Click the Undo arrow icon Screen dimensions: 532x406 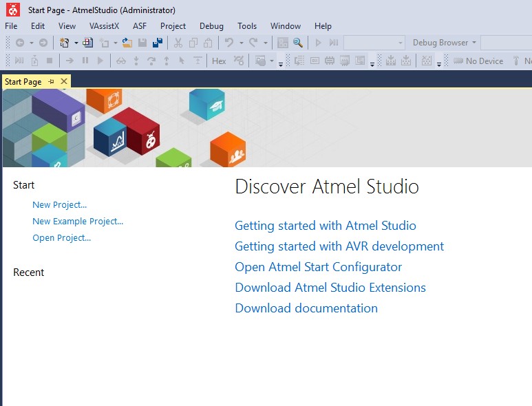tap(229, 43)
